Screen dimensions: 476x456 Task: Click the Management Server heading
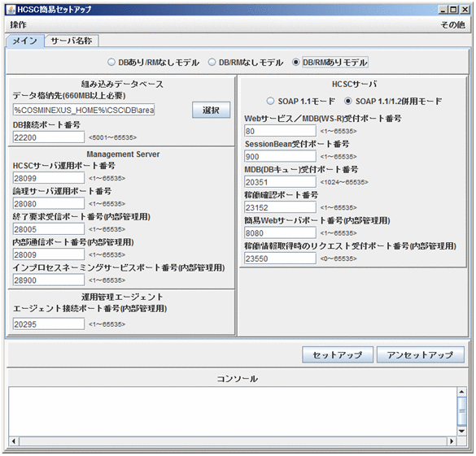click(123, 154)
